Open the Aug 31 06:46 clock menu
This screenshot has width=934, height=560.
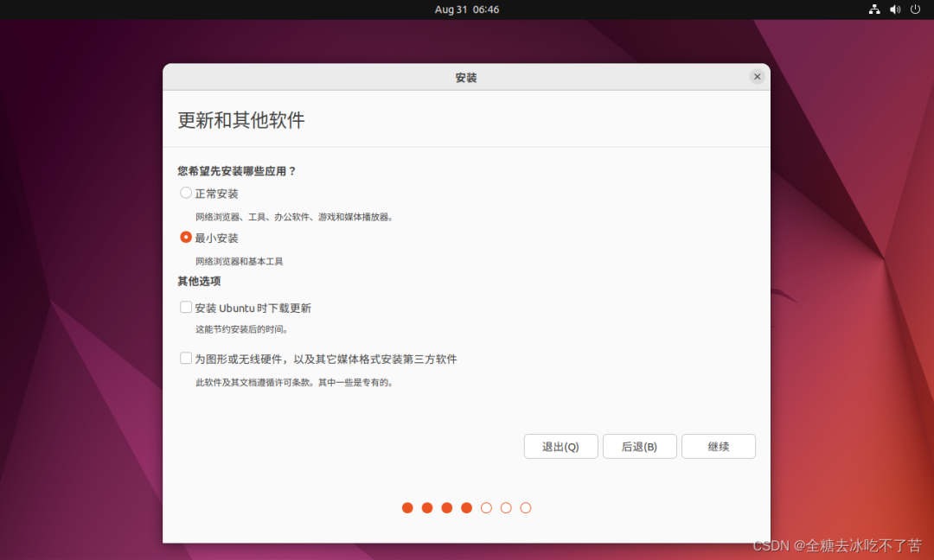466,10
